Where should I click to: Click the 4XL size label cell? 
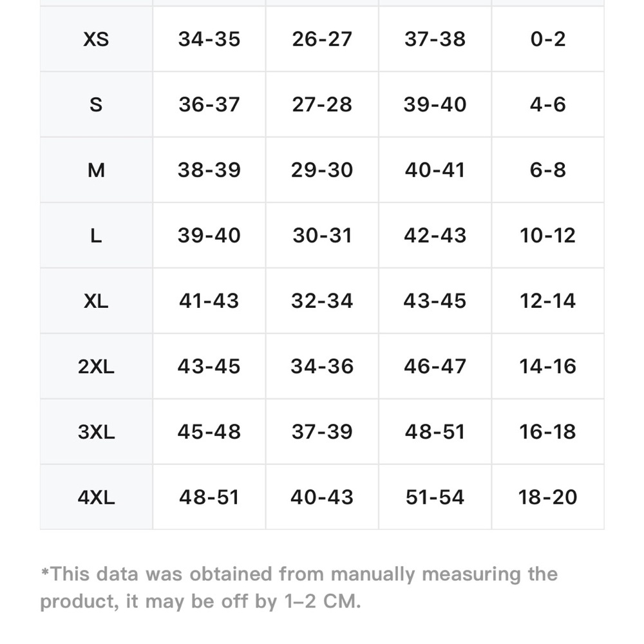click(x=96, y=497)
